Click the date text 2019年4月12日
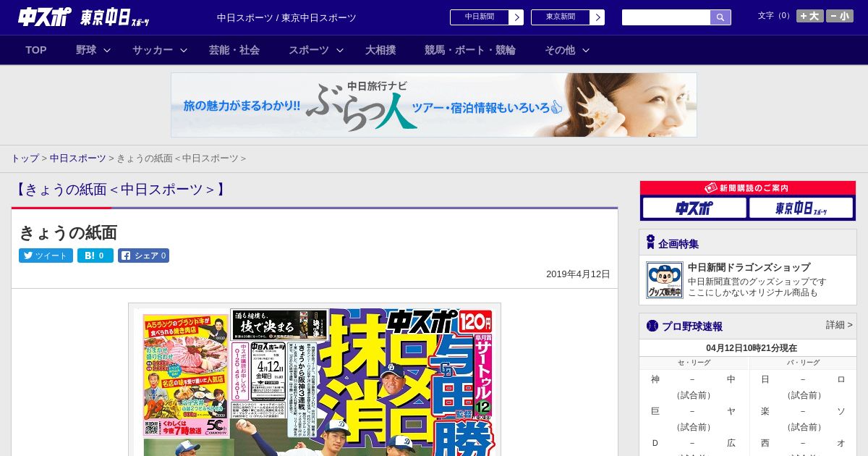Viewport: 868px width, 456px height. [578, 274]
